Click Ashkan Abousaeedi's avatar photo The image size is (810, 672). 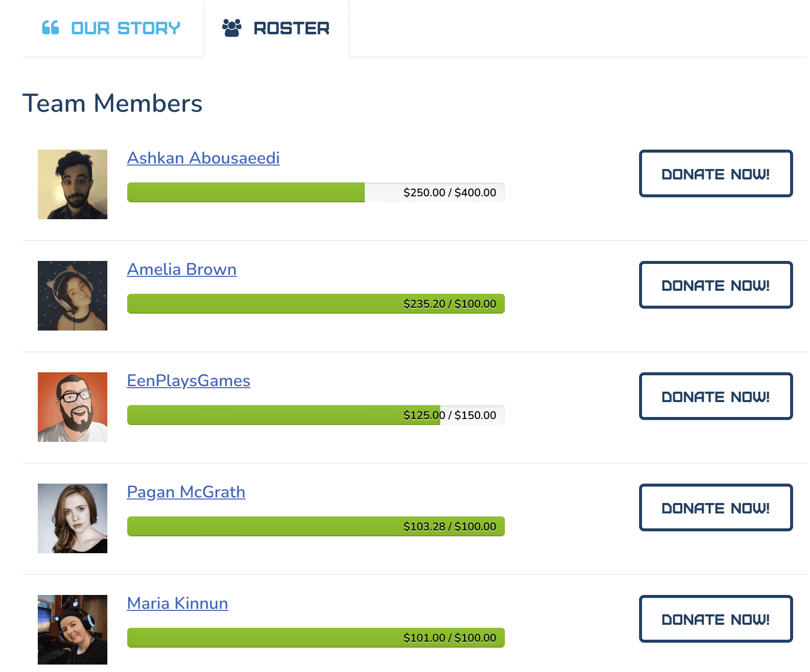pos(73,184)
